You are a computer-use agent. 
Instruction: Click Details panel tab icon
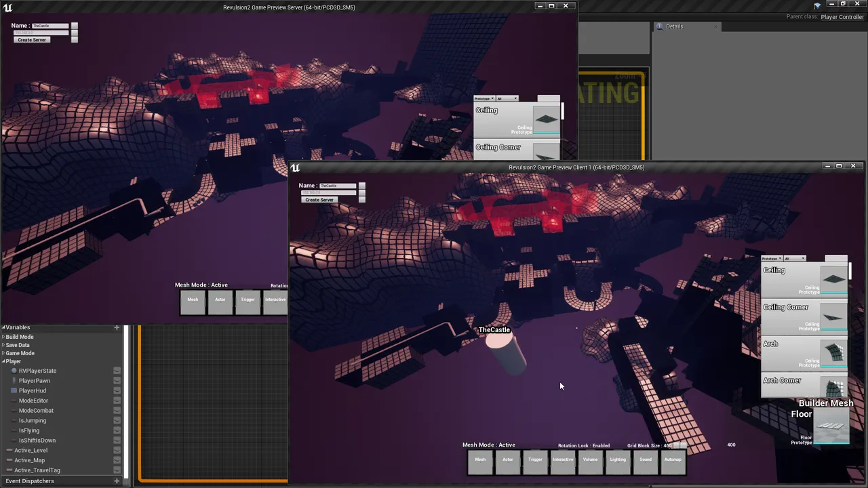(660, 26)
